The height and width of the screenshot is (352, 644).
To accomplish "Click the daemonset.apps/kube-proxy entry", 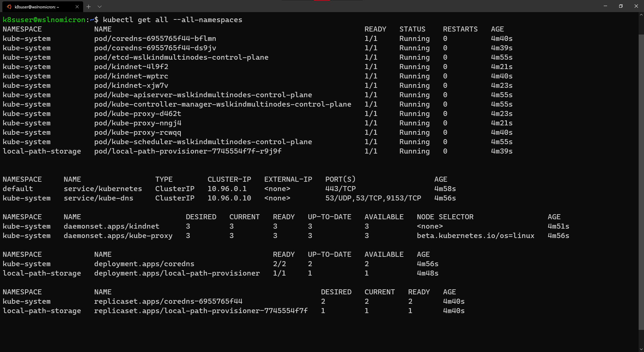I will (118, 236).
